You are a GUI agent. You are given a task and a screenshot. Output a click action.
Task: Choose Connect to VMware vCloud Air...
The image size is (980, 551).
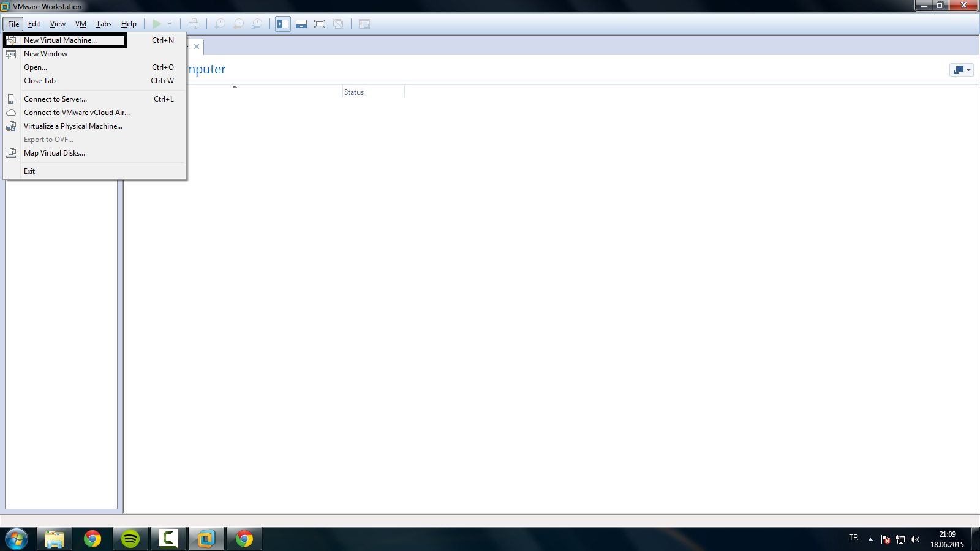point(95,113)
